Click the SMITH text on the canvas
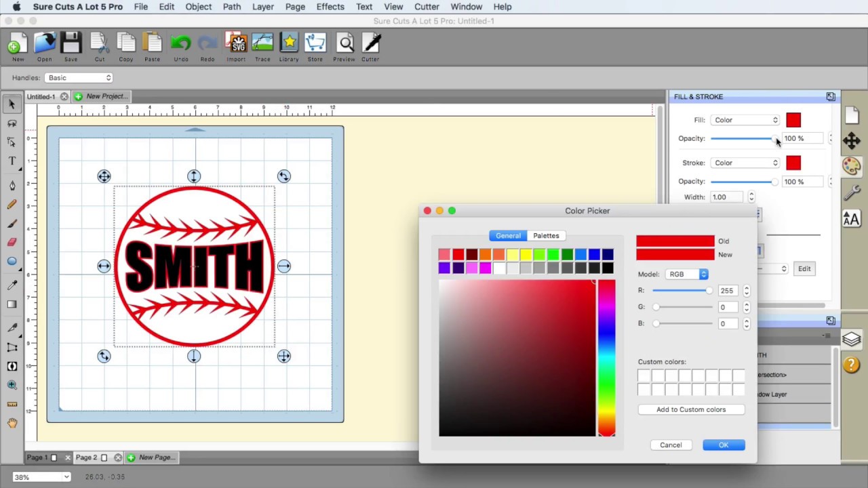Screen dimensions: 868x488 point(194,266)
